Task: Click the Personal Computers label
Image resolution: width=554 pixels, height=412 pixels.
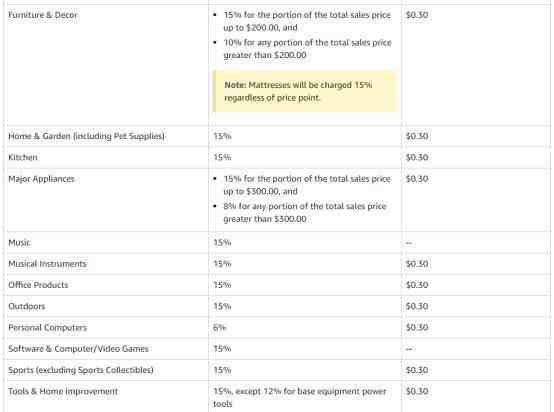Action: (47, 328)
